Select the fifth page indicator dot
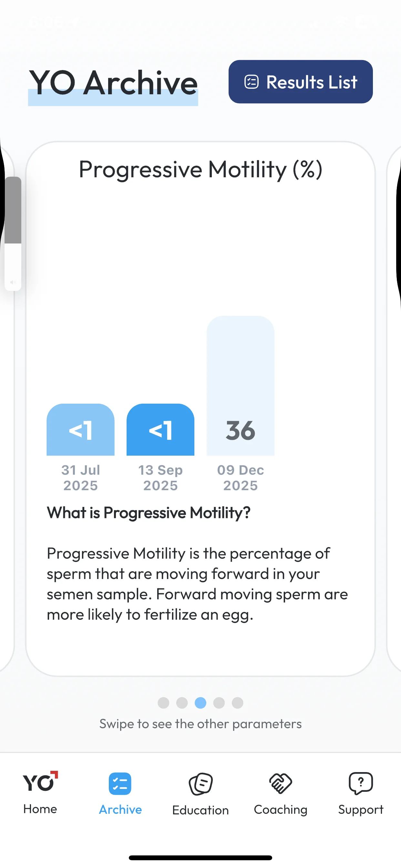This screenshot has width=401, height=868. (x=238, y=703)
